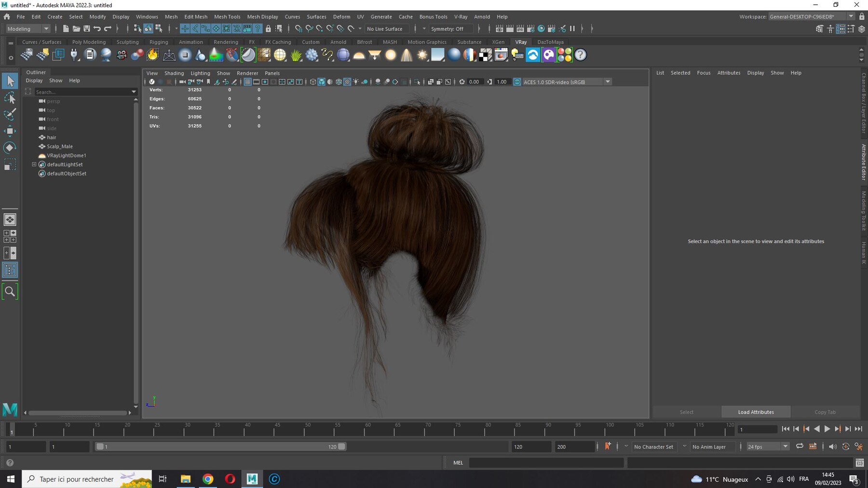Viewport: 868px width, 488px height.
Task: Open the Mesh Tools menu
Action: pos(227,16)
